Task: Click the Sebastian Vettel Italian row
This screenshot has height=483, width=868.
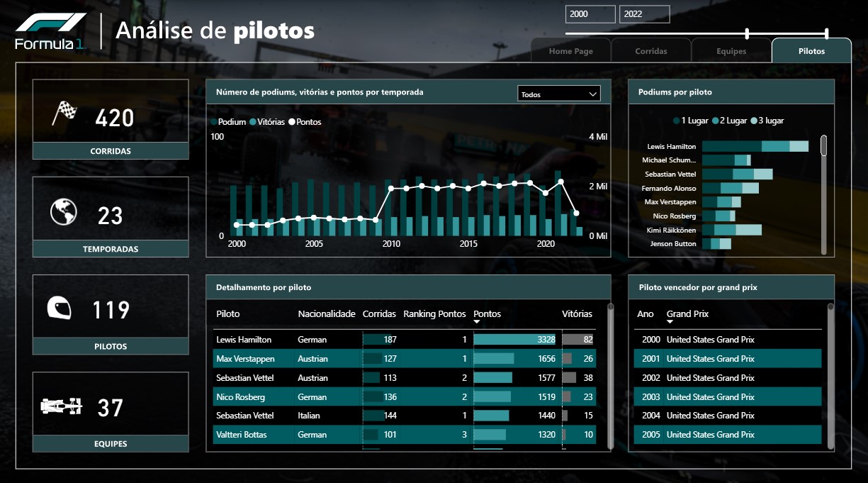Action: tap(405, 416)
